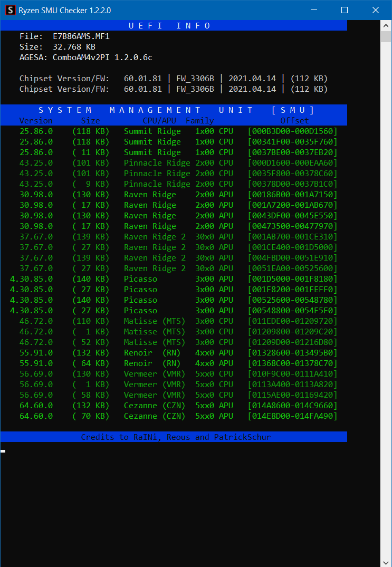Click the vertical scrollbar thumb
Viewport: 392px width, 567px height.
[x=386, y=37]
